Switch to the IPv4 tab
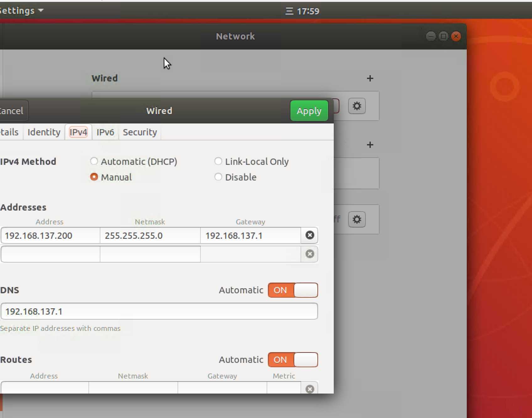This screenshot has width=532, height=418. (78, 132)
